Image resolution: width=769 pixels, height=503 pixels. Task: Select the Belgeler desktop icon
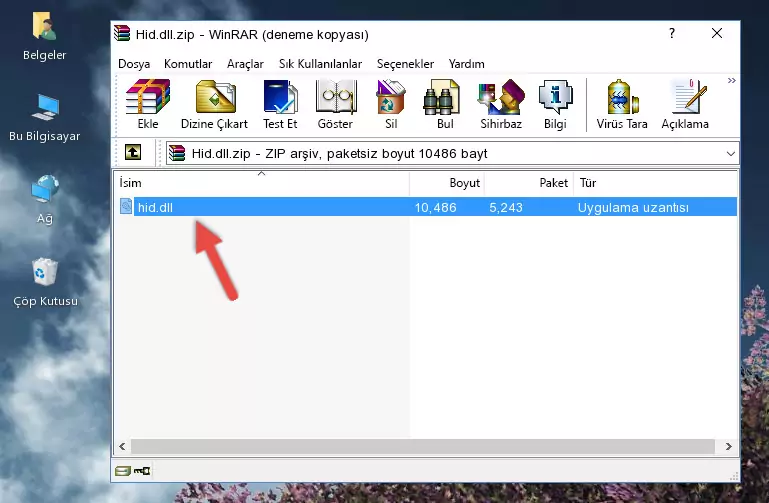point(45,37)
